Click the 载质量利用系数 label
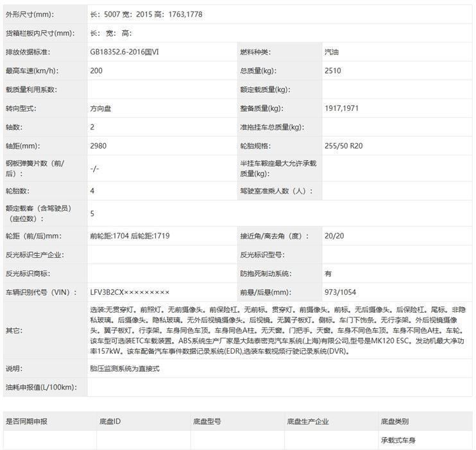This screenshot has height=450, width=476. tap(31, 90)
